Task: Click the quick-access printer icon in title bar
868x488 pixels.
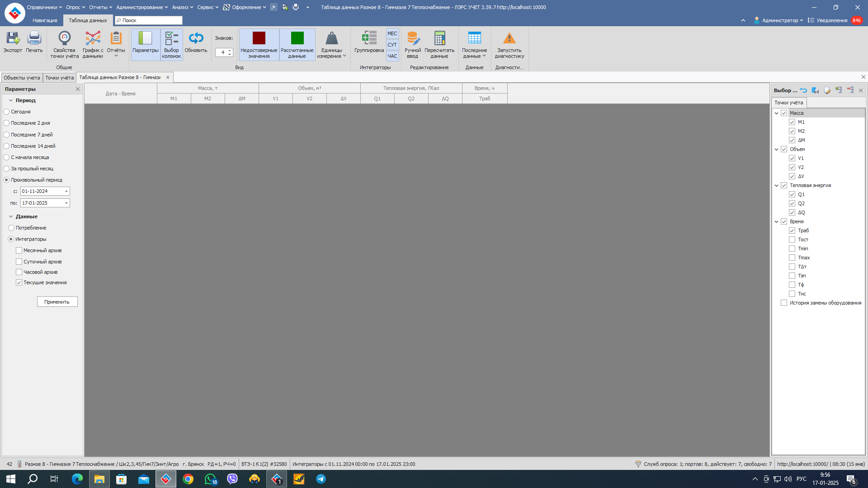Action: click(296, 7)
